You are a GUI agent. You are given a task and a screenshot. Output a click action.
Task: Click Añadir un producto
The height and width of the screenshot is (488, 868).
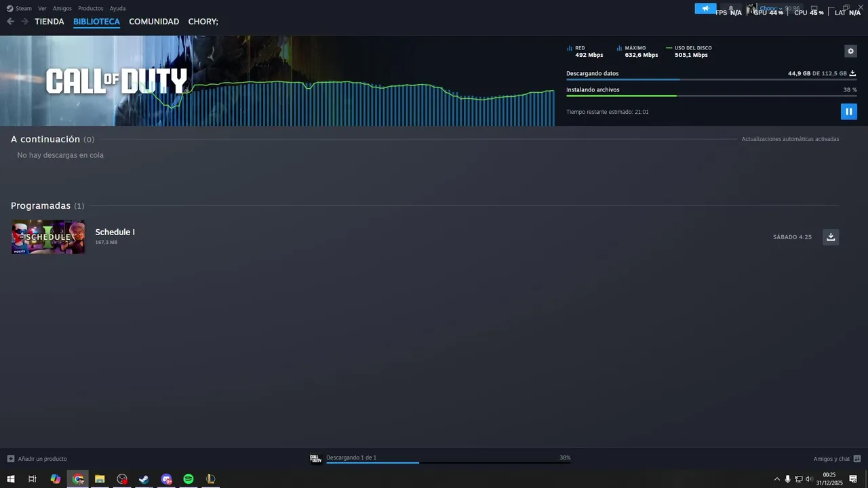[x=42, y=459]
